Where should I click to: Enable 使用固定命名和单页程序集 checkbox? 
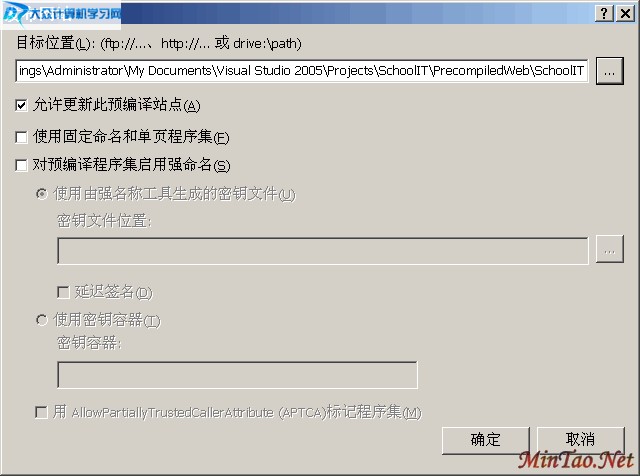coord(21,137)
